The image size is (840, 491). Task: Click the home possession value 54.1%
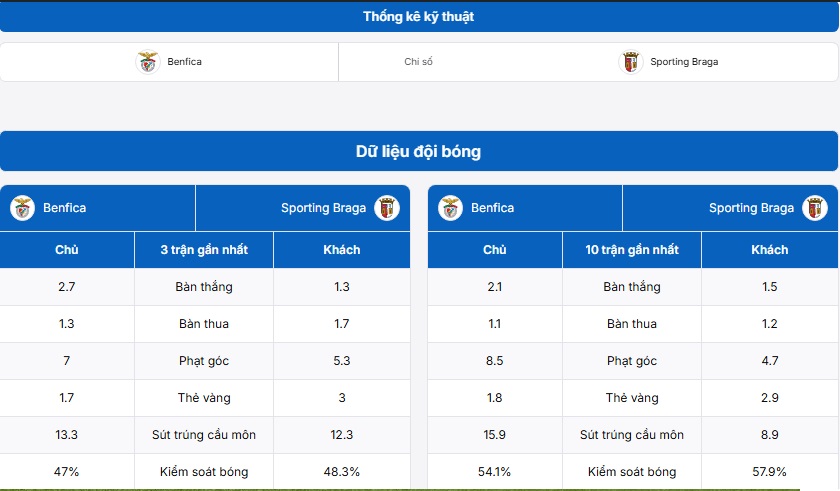click(494, 472)
